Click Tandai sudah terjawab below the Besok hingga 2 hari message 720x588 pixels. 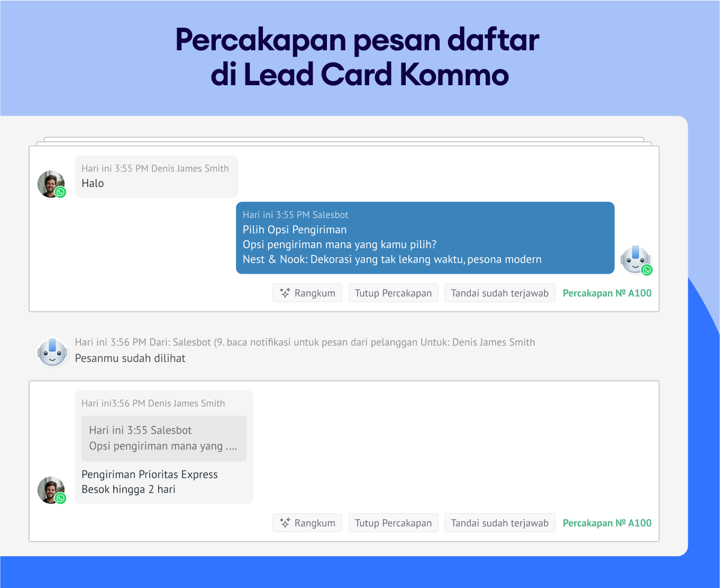click(500, 523)
